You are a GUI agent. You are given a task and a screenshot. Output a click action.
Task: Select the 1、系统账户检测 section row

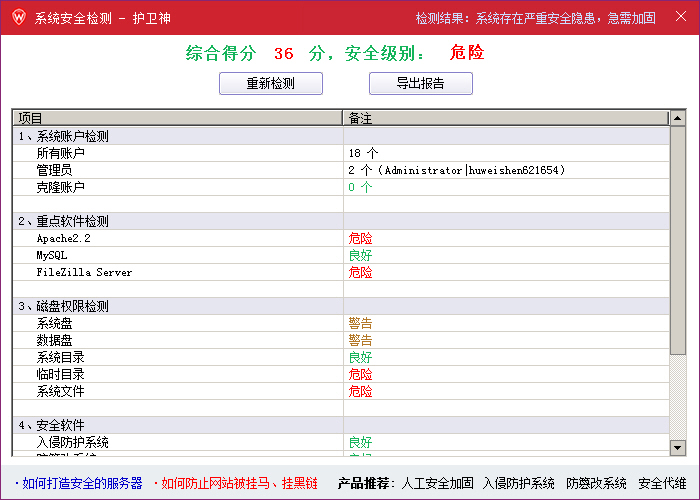pos(342,136)
